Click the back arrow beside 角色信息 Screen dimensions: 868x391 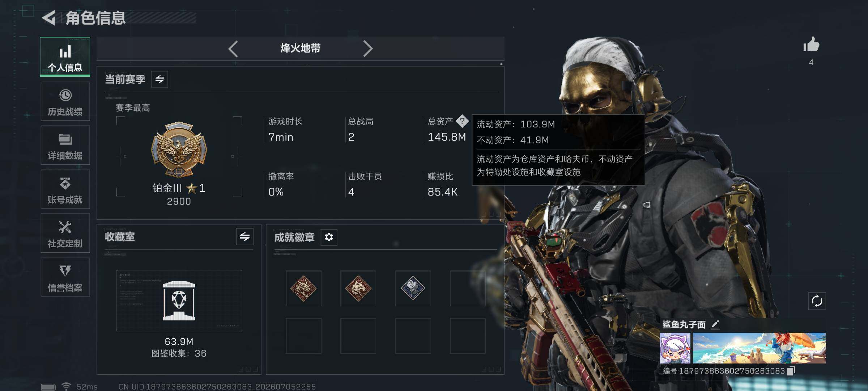[49, 18]
